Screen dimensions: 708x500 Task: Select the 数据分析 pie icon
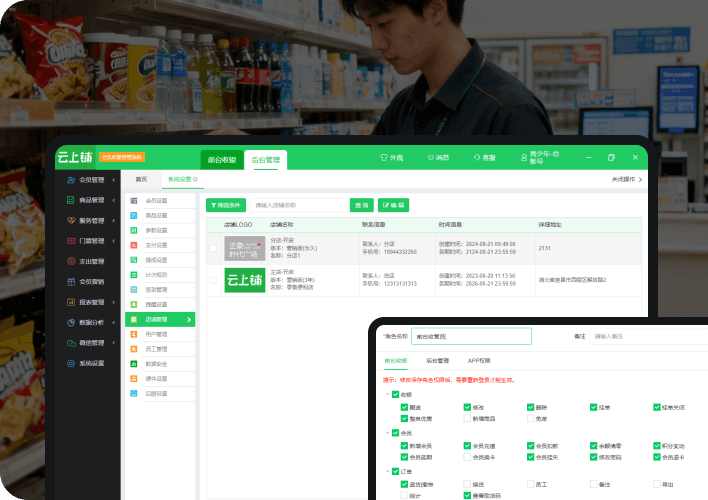pyautogui.click(x=71, y=322)
